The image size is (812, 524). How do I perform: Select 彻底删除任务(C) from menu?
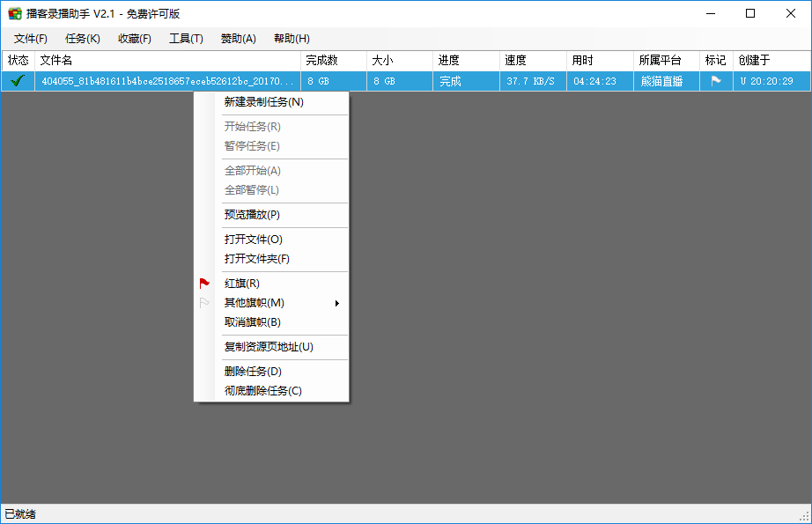click(263, 391)
